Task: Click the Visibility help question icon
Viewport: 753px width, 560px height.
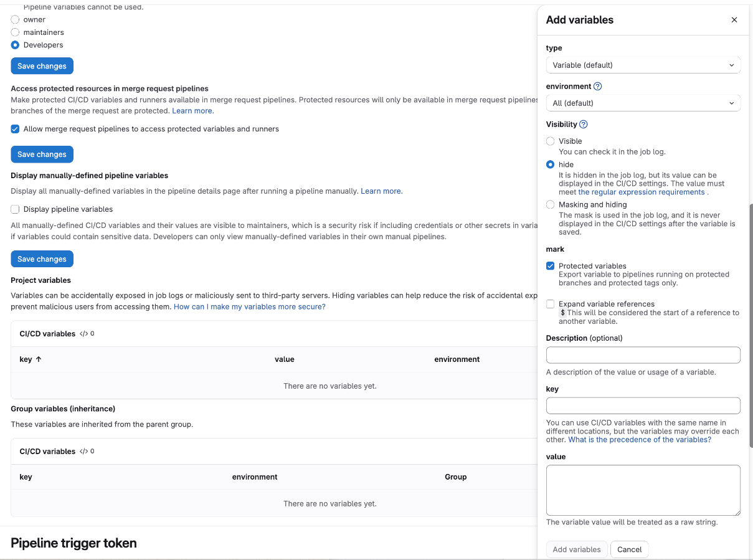Action: tap(583, 125)
